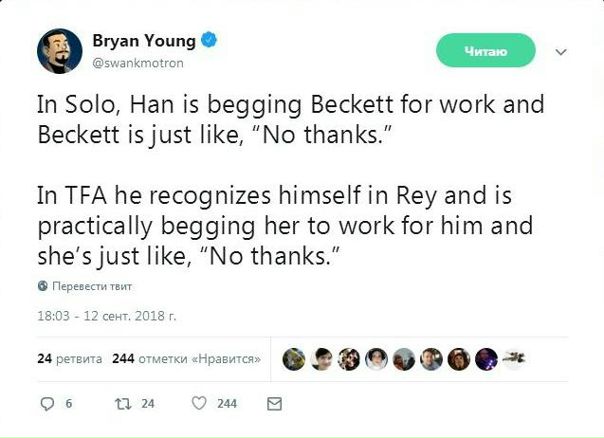Send tweet via direct message envelope icon

[x=274, y=404]
